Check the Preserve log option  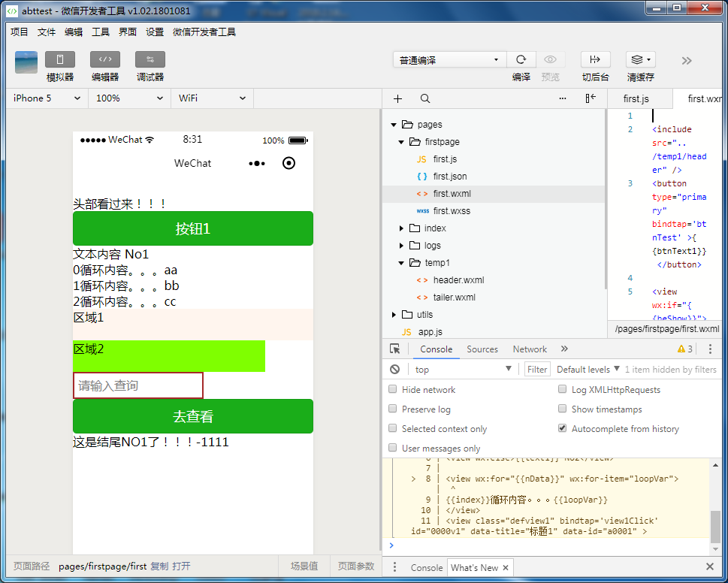point(393,409)
